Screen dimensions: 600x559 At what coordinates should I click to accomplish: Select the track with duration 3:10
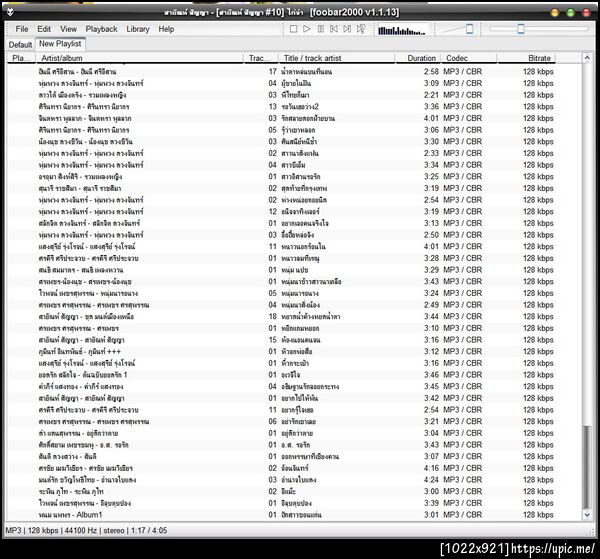pyautogui.click(x=295, y=328)
